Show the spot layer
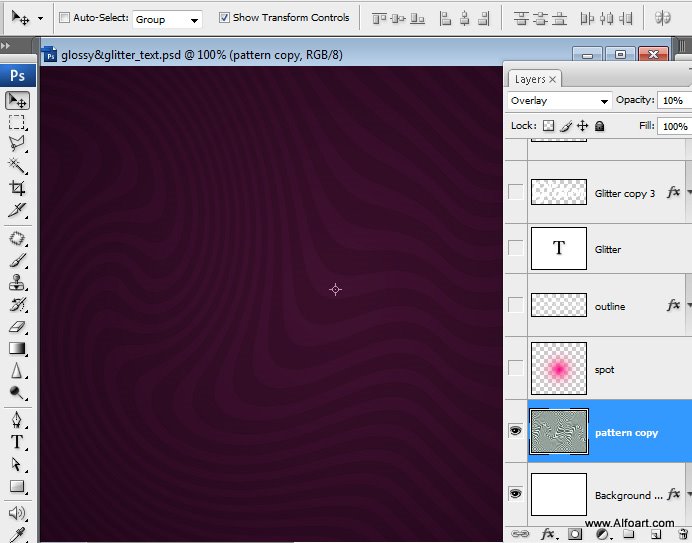Screen dimensions: 692x543 (x=515, y=369)
